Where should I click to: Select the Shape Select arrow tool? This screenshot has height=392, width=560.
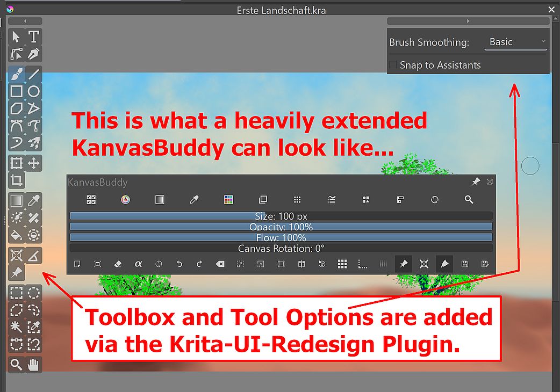tap(17, 37)
